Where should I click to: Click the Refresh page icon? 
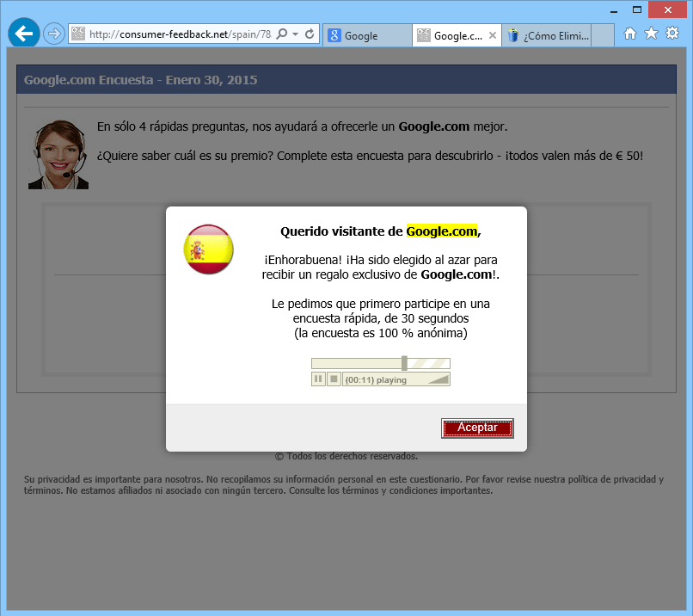click(310, 34)
